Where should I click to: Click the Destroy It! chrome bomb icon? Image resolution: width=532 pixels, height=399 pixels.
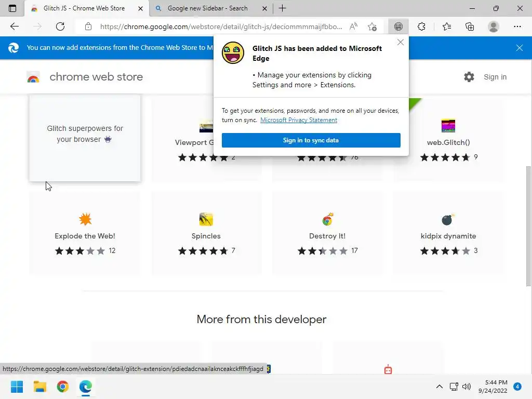coord(327,219)
